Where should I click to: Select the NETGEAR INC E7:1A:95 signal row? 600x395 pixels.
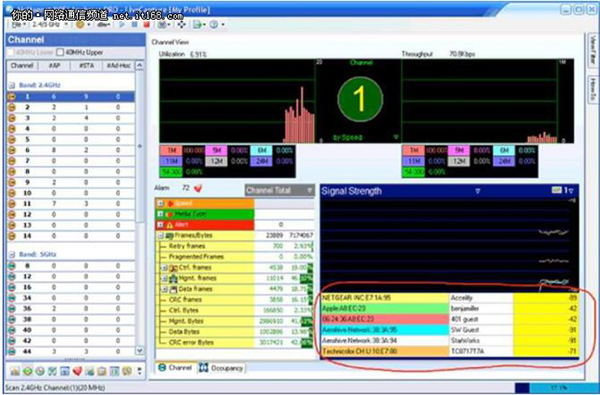(x=450, y=298)
